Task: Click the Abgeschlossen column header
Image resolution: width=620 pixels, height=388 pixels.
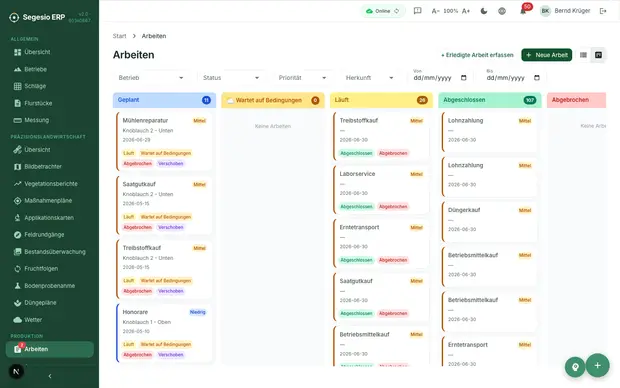Action: coord(490,100)
